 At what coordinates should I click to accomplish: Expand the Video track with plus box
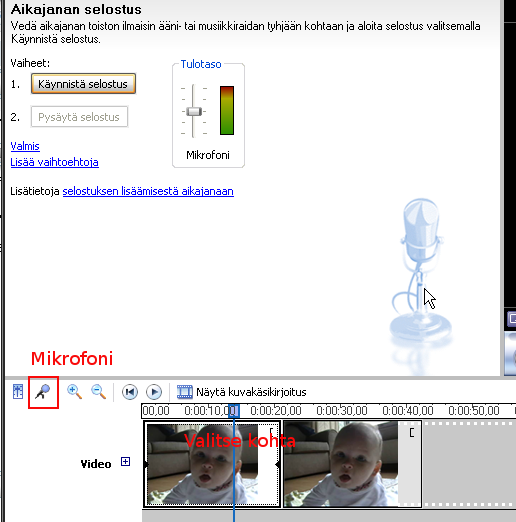125,462
